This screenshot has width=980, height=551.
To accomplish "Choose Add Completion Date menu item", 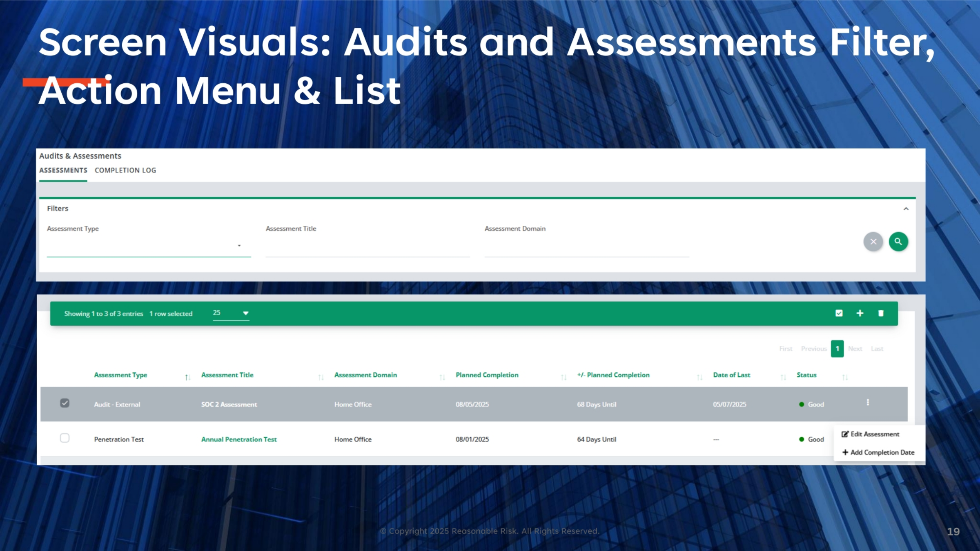I will [878, 452].
